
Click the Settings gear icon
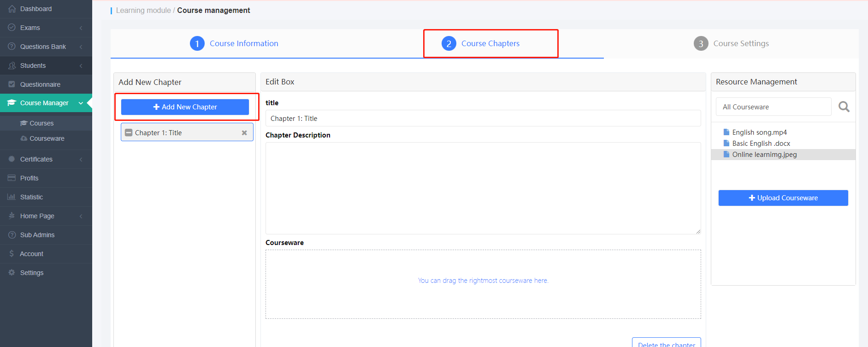tap(12, 273)
